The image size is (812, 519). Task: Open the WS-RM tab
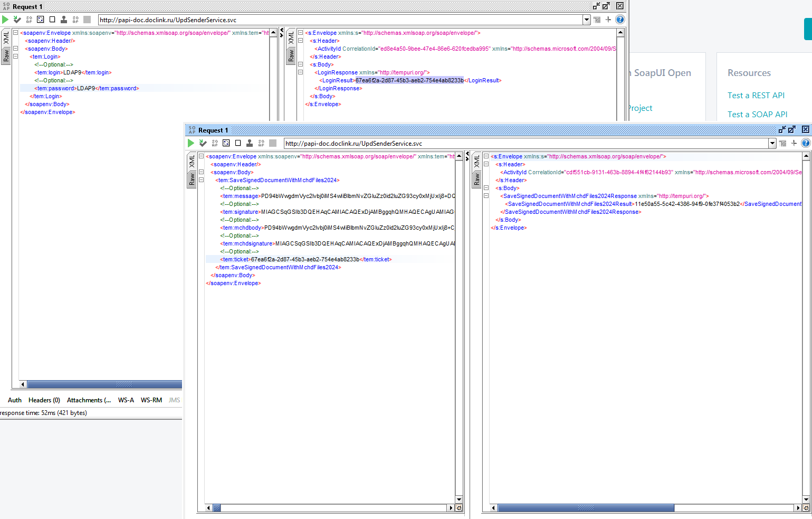pos(151,400)
